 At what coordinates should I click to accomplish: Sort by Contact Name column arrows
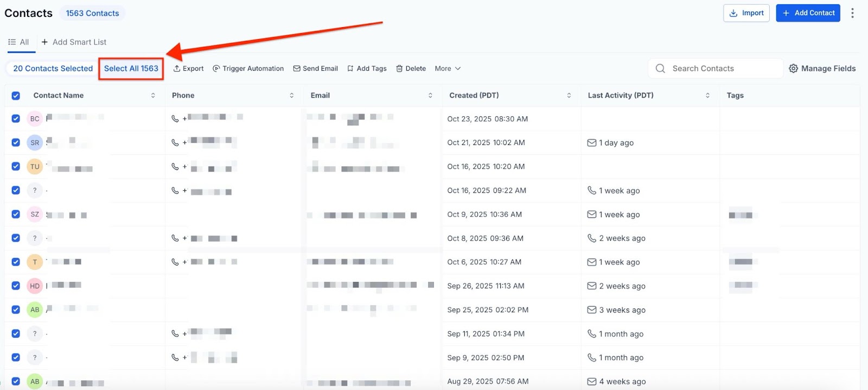coord(153,96)
